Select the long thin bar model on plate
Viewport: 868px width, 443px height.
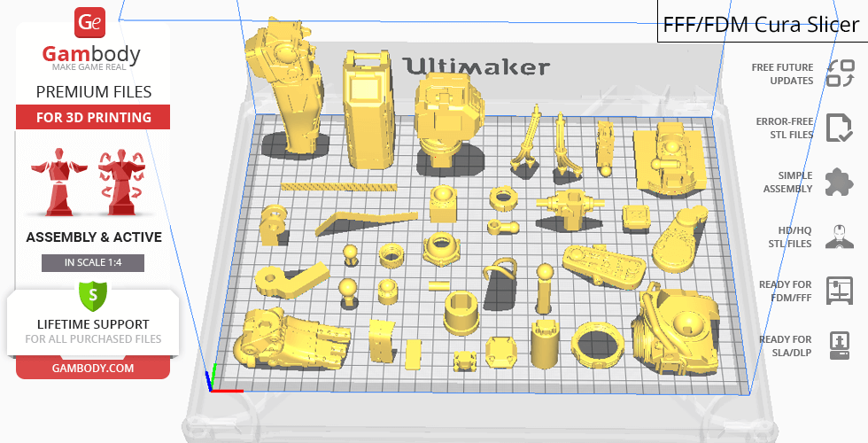pos(338,187)
